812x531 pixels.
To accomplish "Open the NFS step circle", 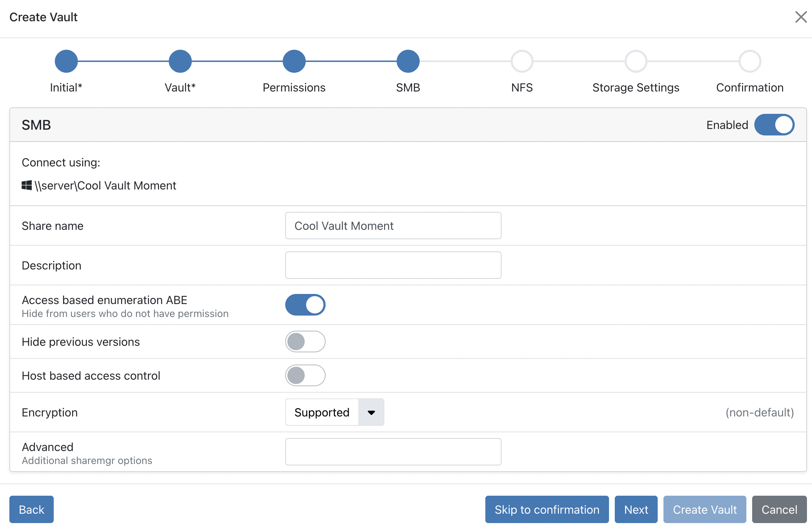I will (522, 61).
